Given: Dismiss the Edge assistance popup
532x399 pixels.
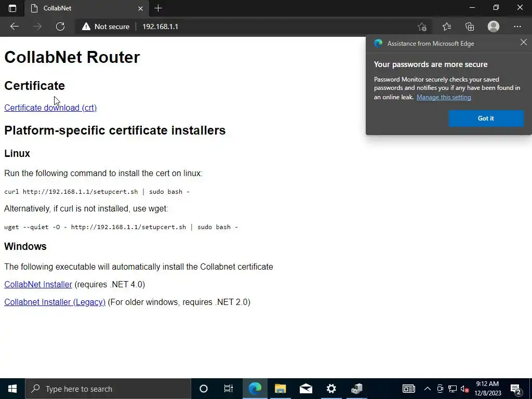Looking at the screenshot, I should point(524,42).
